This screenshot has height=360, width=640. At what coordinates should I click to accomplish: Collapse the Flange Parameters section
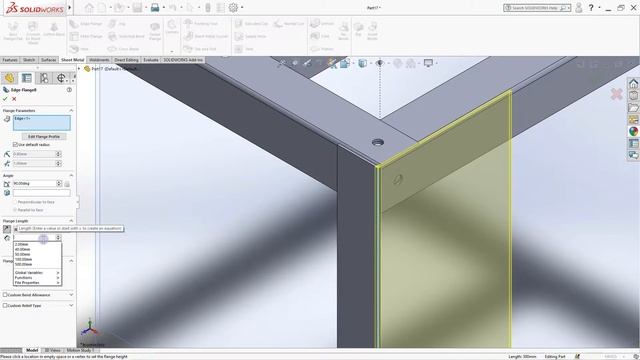71,110
